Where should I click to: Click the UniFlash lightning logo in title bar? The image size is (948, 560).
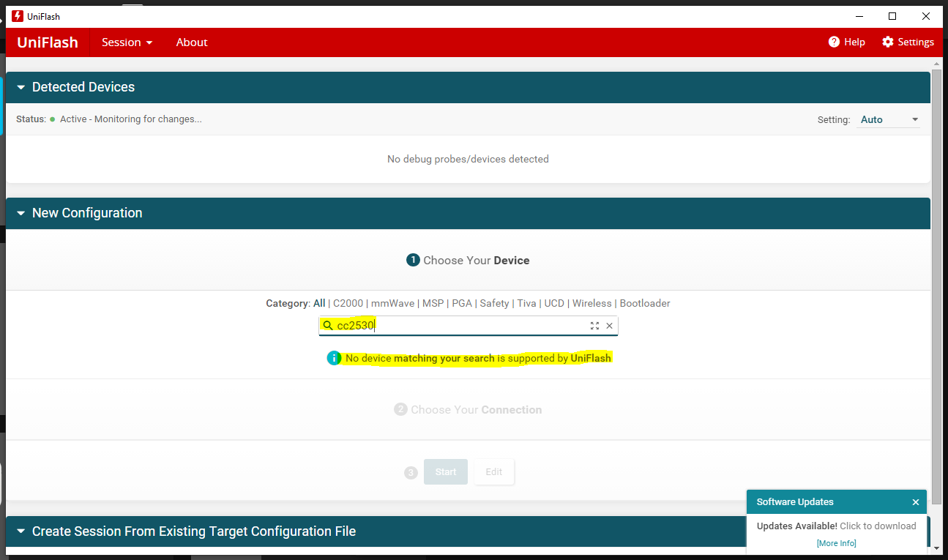18,16
